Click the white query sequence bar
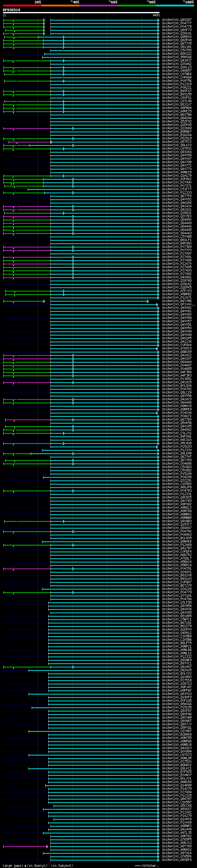 click(x=81, y=12)
